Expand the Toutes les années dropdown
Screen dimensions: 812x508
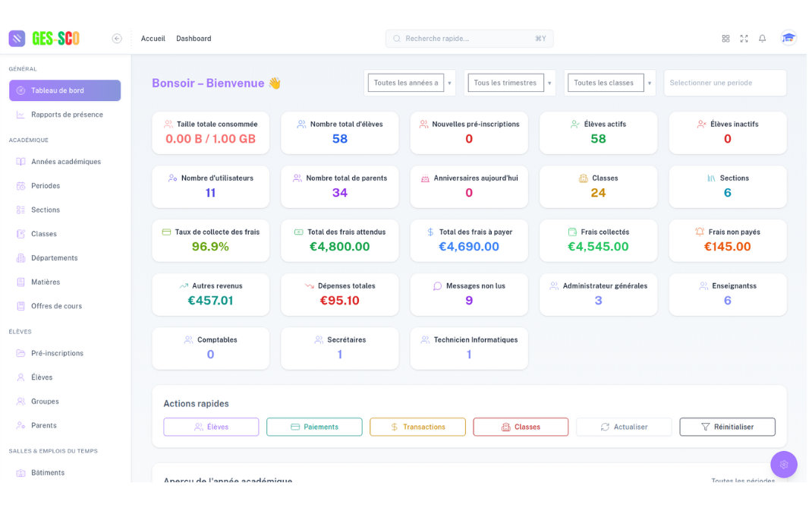(411, 83)
